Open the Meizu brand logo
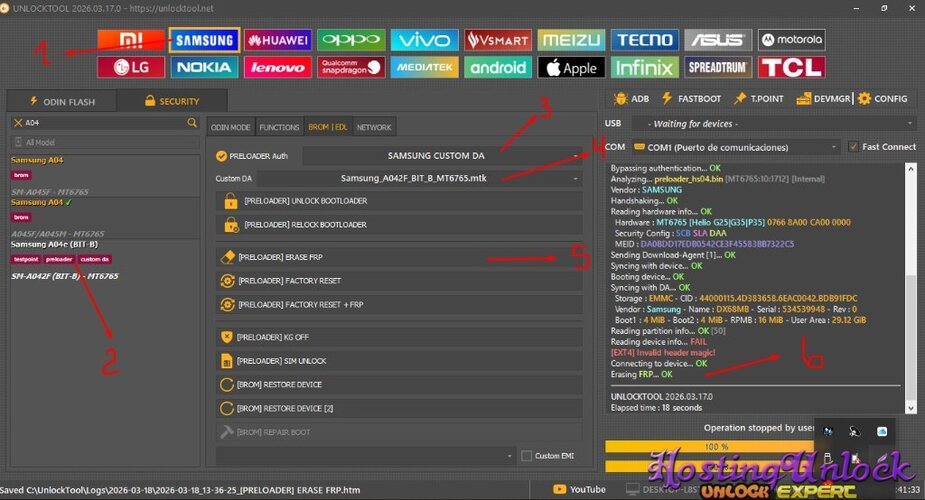The width and height of the screenshot is (925, 500). 571,40
